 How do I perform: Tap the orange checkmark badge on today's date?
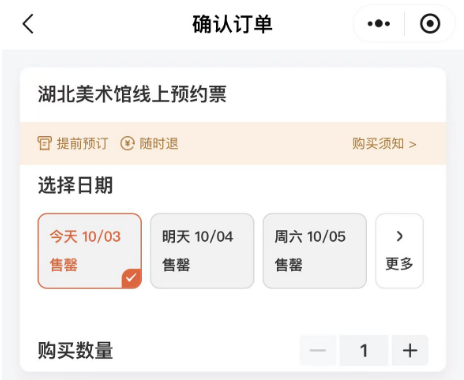131,278
